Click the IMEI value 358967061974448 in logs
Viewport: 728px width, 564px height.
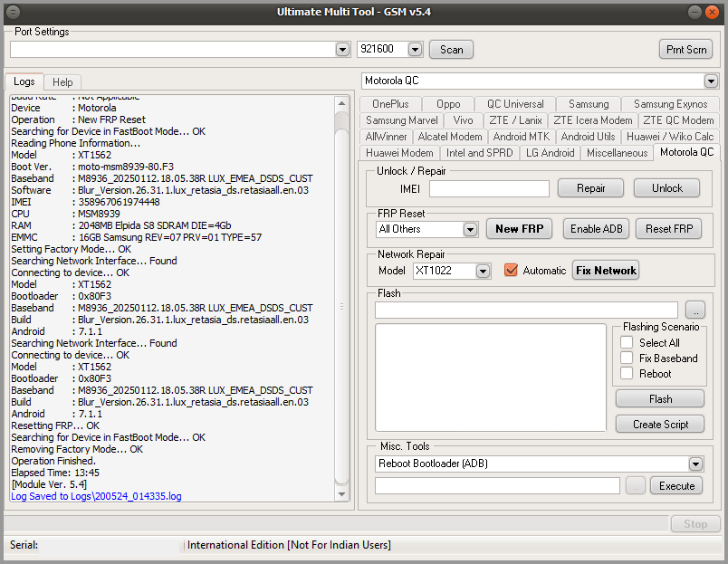[119, 202]
